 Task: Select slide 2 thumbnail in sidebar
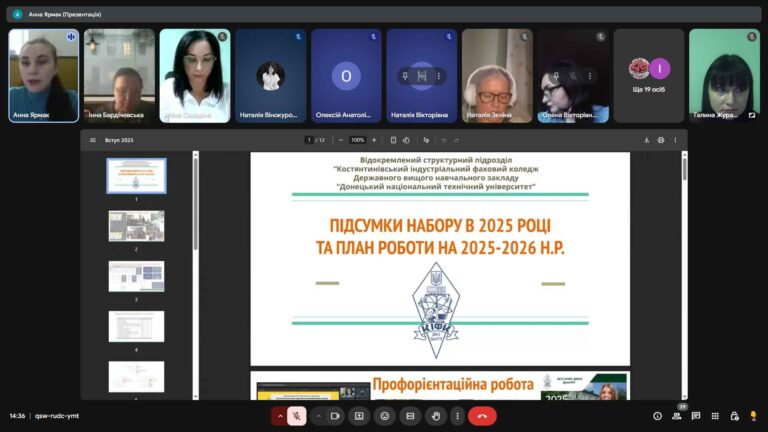tap(136, 226)
